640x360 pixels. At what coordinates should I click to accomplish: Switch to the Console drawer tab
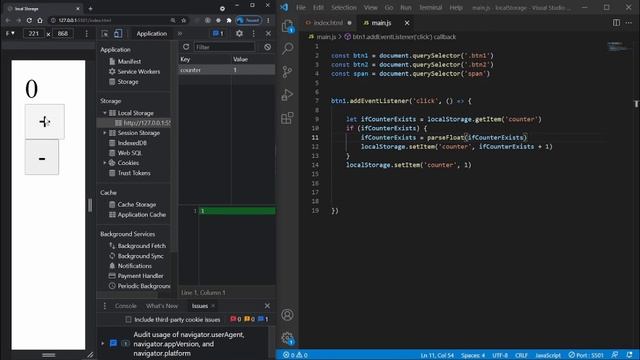tap(126, 306)
